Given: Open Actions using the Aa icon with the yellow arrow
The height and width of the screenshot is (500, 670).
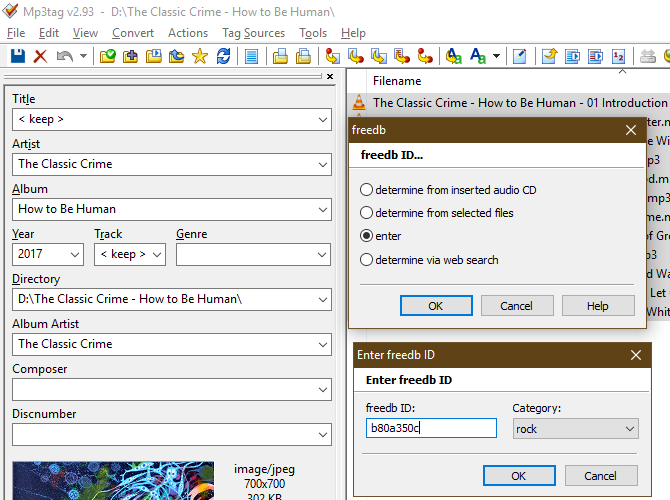Looking at the screenshot, I should coord(454,56).
